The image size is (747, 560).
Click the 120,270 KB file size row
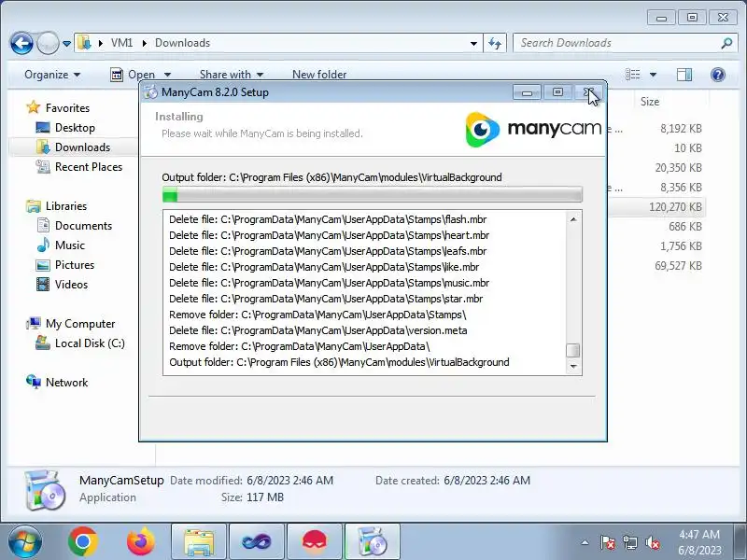(675, 207)
